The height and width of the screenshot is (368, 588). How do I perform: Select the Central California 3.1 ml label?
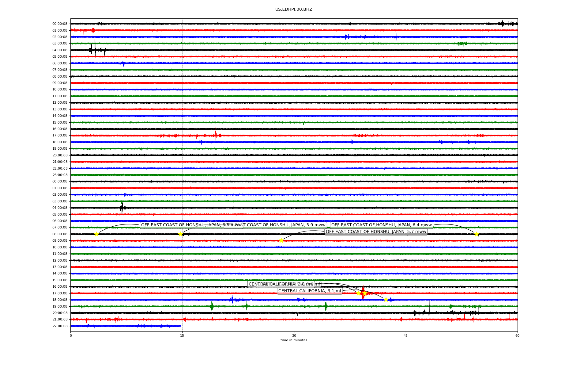[309, 291]
